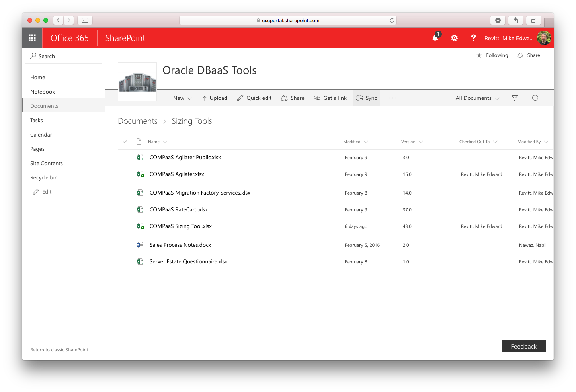Expand the New dropdown menu
Screen dimensions: 576x392
click(189, 98)
